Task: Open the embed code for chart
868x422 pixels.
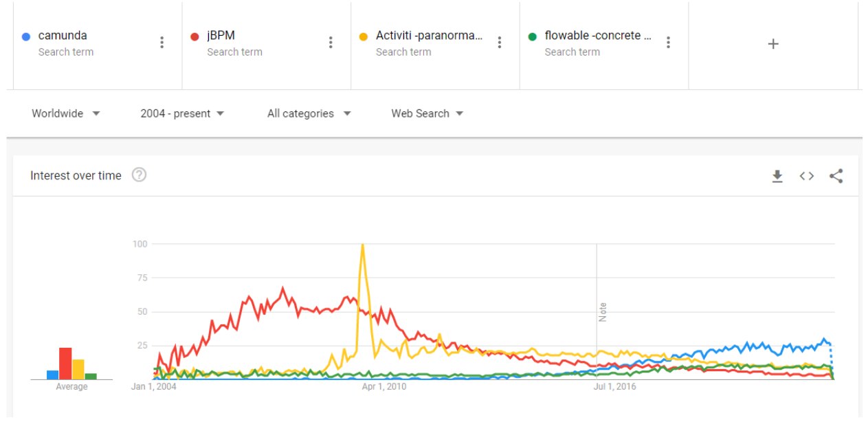Action: 807,176
